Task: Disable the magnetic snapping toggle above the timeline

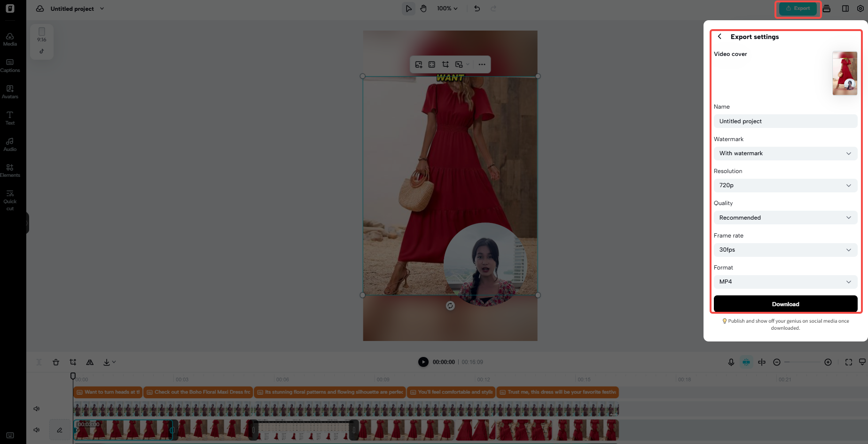Action: tap(746, 362)
